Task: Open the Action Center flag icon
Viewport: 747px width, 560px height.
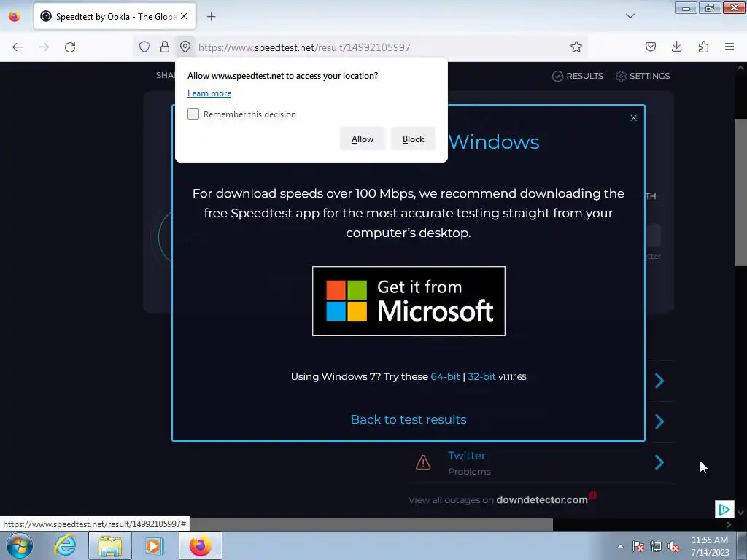Action: [638, 546]
